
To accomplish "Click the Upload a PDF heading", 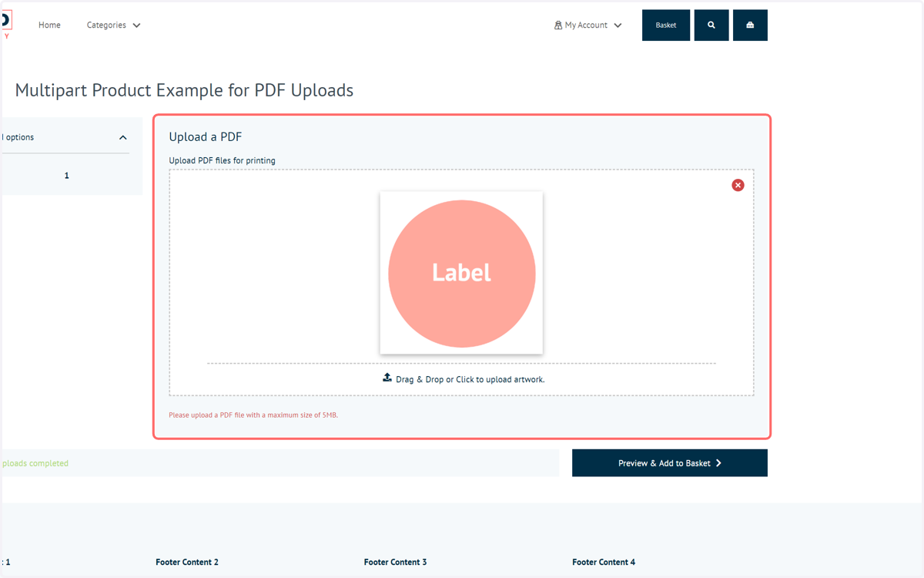I will coord(206,137).
